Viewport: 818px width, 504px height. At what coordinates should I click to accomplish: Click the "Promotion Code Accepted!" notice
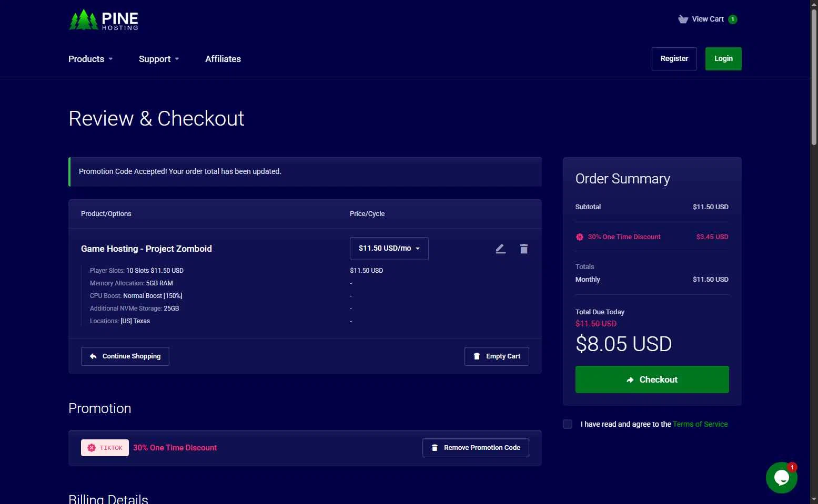tap(305, 172)
